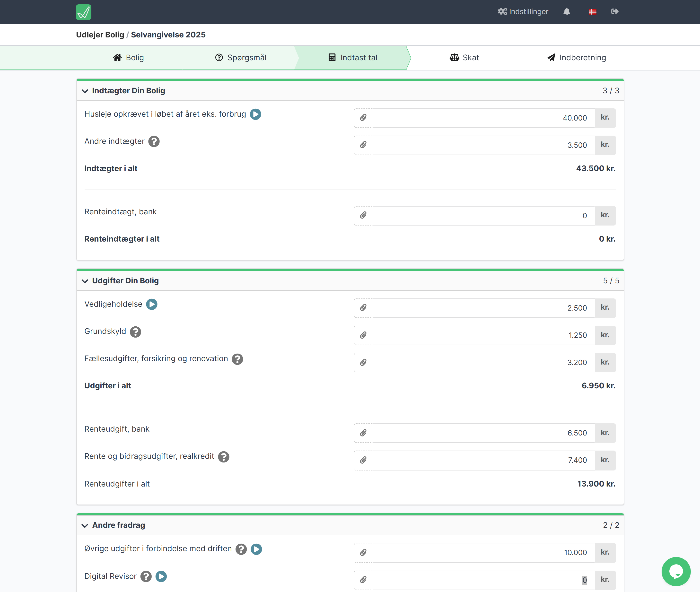
Task: Go to the Skat step tab
Action: [464, 58]
